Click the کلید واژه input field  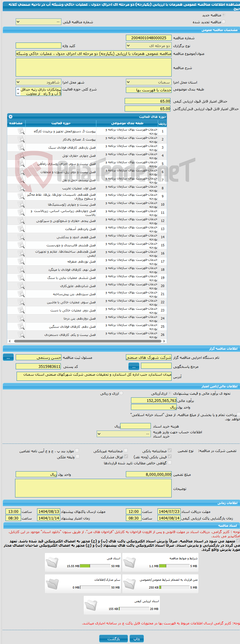pos(39,46)
